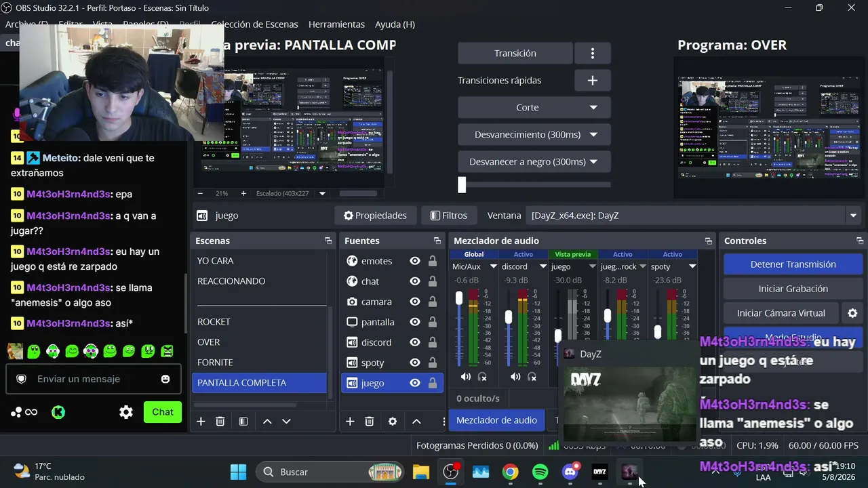Adjust the Mic/Aux volume fader
Image resolution: width=868 pixels, height=488 pixels.
459,298
